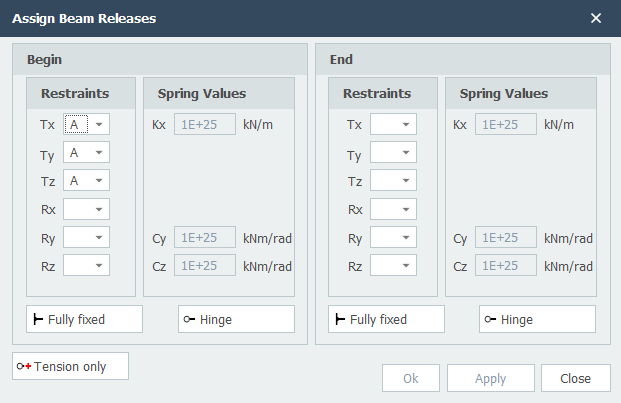The height and width of the screenshot is (403, 621).
Task: Click the End Fully fixed button
Action: pyautogui.click(x=386, y=319)
